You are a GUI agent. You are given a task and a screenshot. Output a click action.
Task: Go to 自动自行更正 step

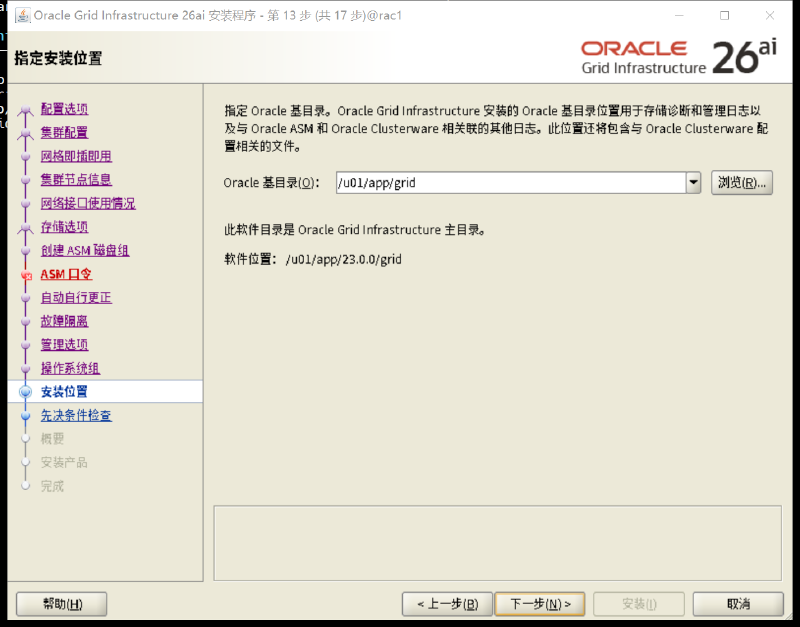tap(76, 297)
